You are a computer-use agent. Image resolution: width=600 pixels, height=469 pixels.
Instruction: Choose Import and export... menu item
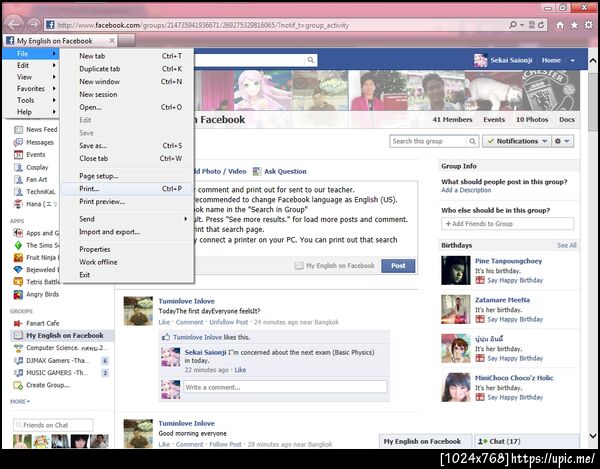coord(127,232)
